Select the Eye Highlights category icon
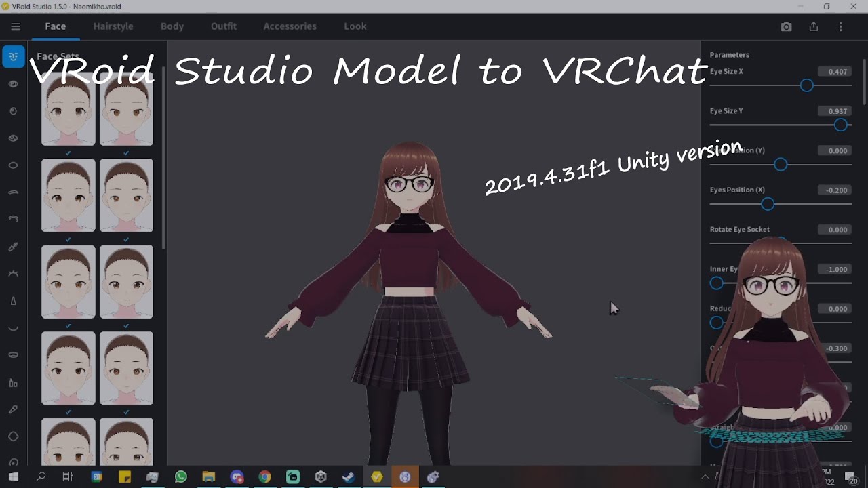The image size is (868, 488). pos(14,138)
